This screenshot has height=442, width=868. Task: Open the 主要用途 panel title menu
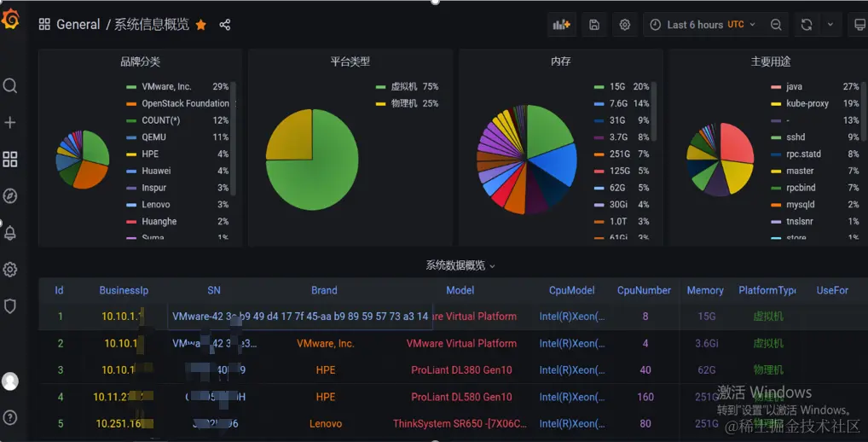point(771,61)
